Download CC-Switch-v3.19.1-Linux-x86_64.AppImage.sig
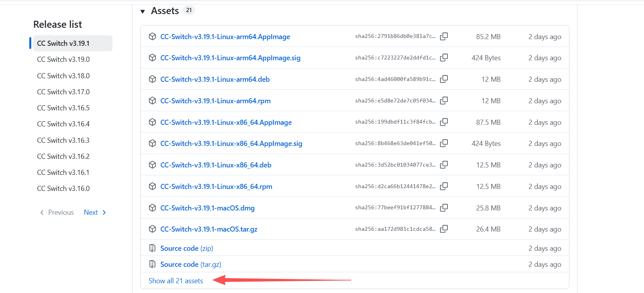Viewport: 644px width, 293px height. coord(231,144)
